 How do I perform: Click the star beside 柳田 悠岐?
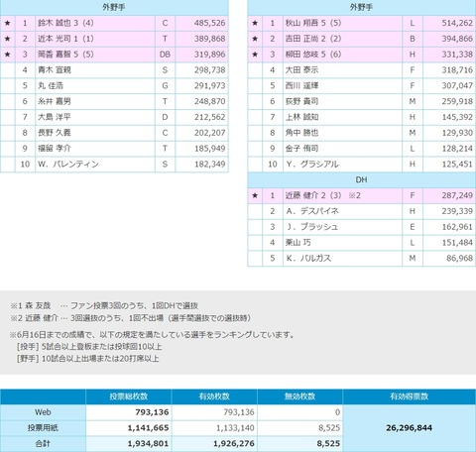[255, 55]
